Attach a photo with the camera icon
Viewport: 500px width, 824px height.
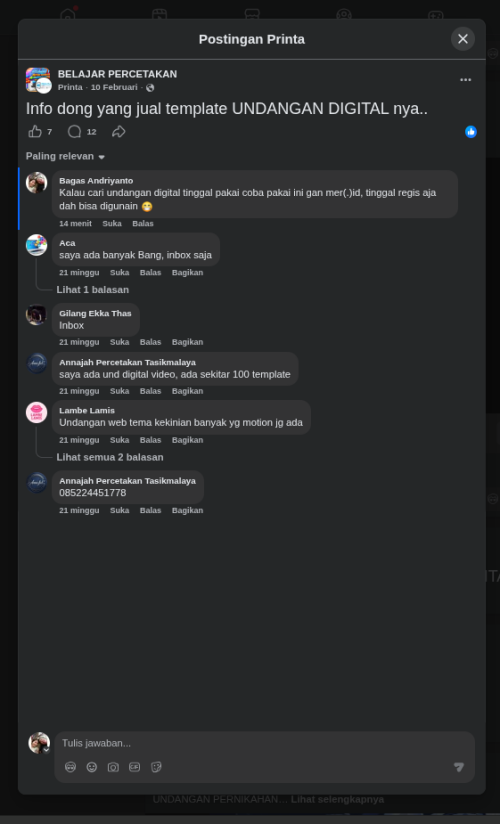(x=113, y=767)
